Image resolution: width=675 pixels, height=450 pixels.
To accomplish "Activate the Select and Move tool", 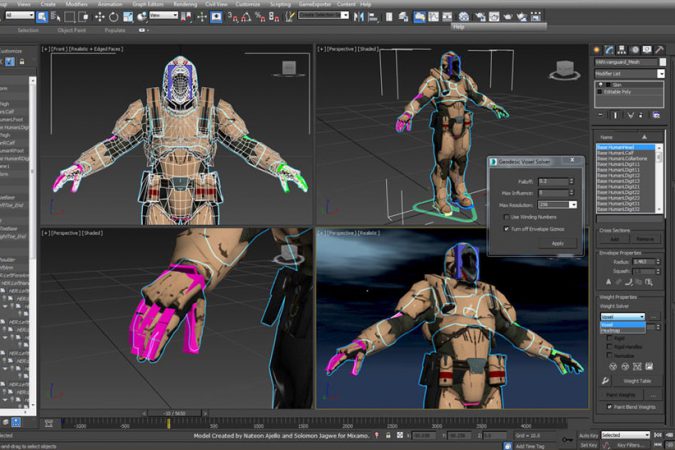I will coord(99,17).
